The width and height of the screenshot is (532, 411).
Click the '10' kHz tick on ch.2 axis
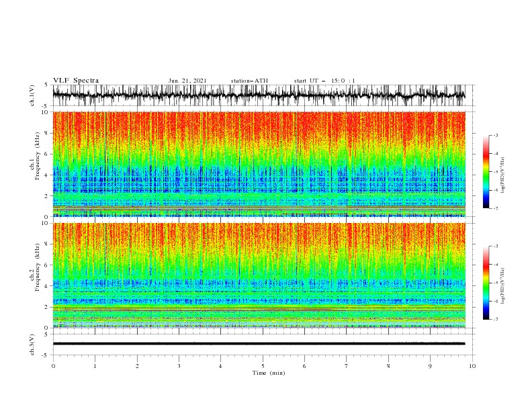pyautogui.click(x=45, y=223)
